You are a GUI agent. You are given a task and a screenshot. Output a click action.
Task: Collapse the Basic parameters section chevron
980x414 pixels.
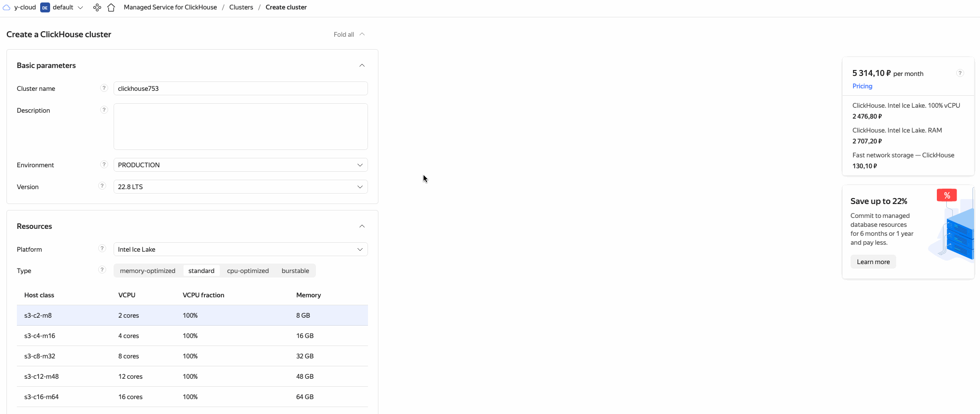(362, 66)
